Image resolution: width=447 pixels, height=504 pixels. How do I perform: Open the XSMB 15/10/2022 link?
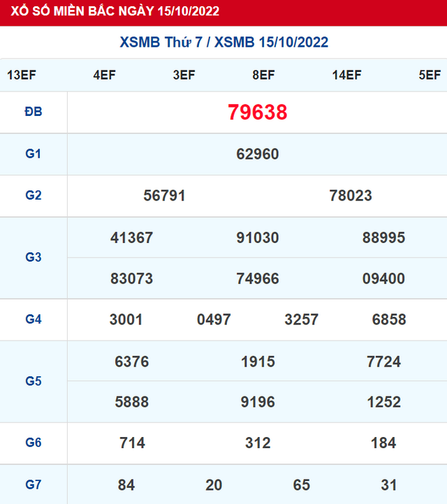(x=272, y=43)
